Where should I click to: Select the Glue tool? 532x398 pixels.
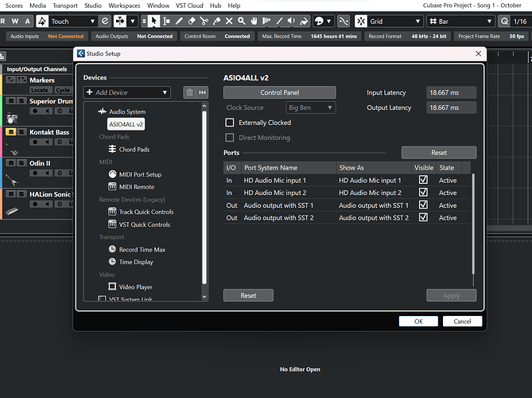216,21
